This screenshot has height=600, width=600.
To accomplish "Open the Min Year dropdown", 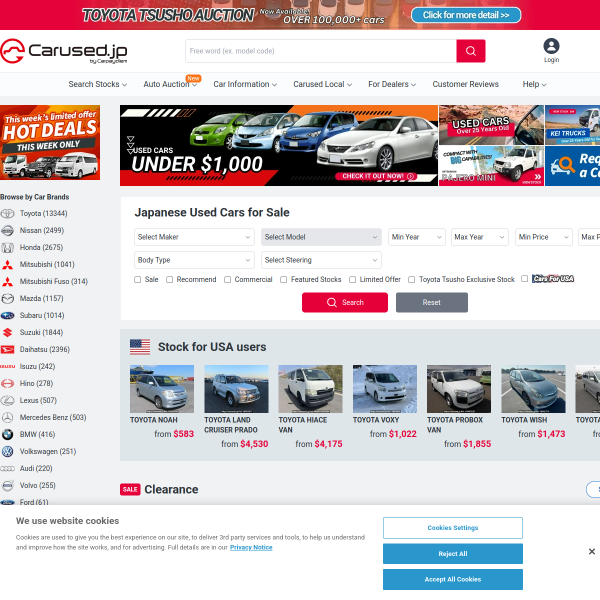I will pyautogui.click(x=417, y=237).
